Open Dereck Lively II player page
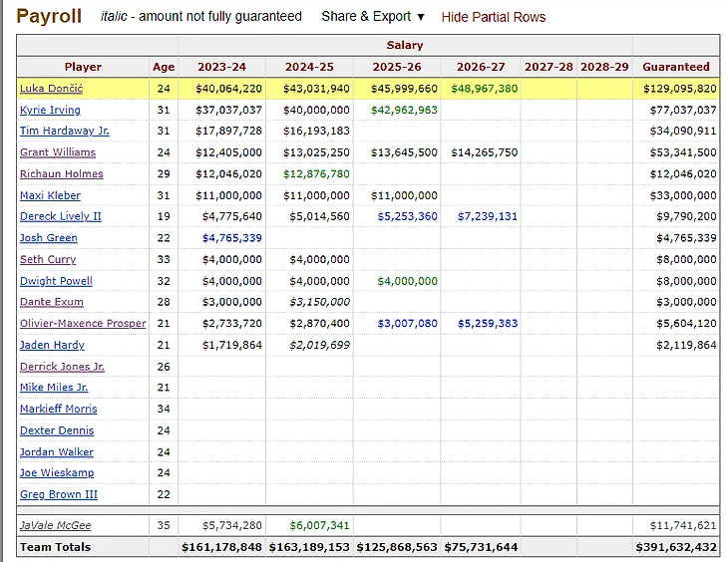Screen dimensions: 728x562 click(x=60, y=216)
